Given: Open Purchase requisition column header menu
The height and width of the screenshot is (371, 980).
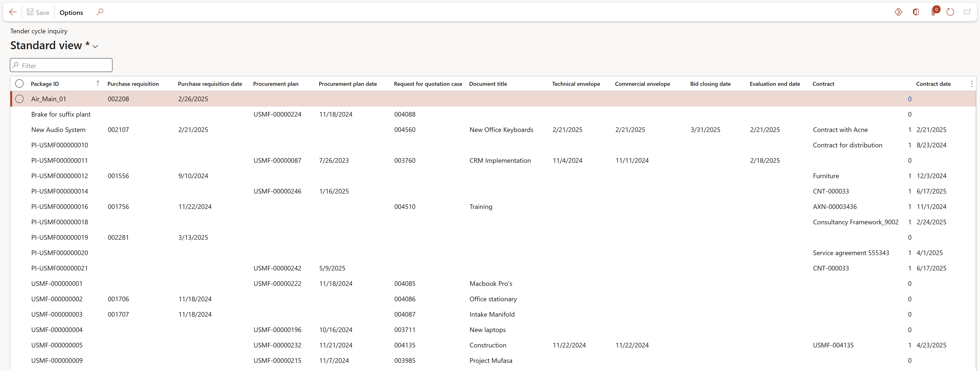Looking at the screenshot, I should (x=133, y=84).
